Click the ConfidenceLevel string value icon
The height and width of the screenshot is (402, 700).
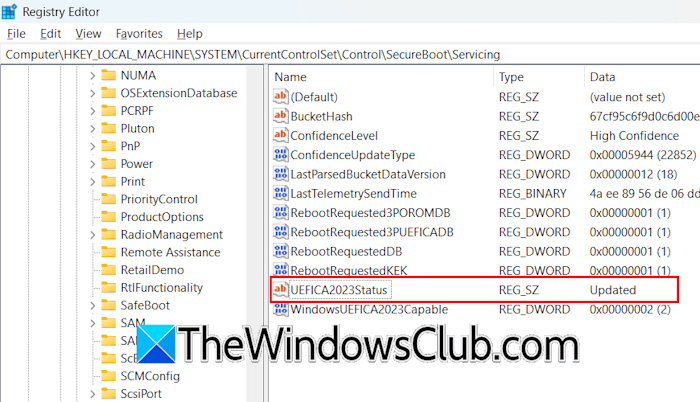(280, 135)
